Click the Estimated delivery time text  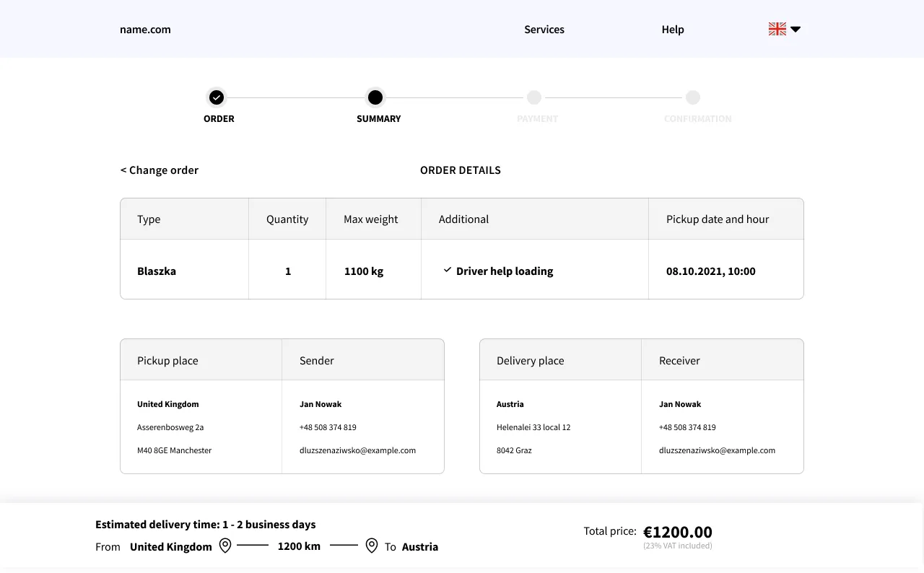(206, 525)
